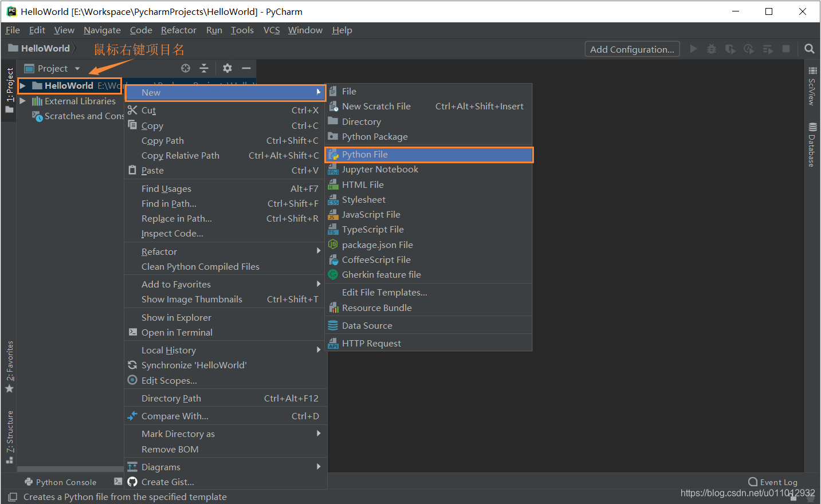Select Gherkin feature file entry
Viewport: 821px width, 504px height.
pyautogui.click(x=429, y=274)
